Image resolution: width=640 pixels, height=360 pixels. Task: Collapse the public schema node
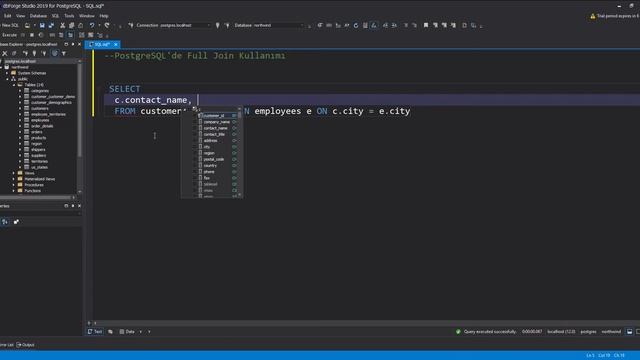coord(7,79)
